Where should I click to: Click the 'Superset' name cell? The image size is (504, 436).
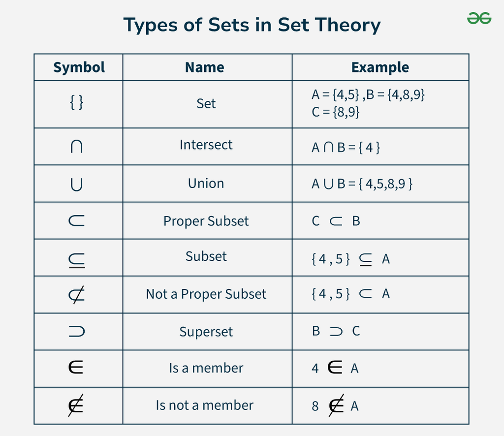(x=206, y=332)
